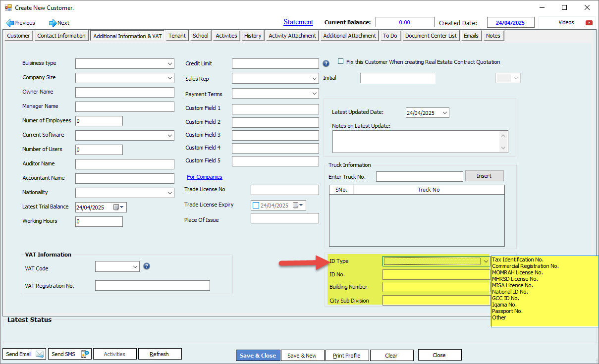The image size is (599, 364).
Task: Open the Payment Terms dropdown
Action: coord(315,93)
